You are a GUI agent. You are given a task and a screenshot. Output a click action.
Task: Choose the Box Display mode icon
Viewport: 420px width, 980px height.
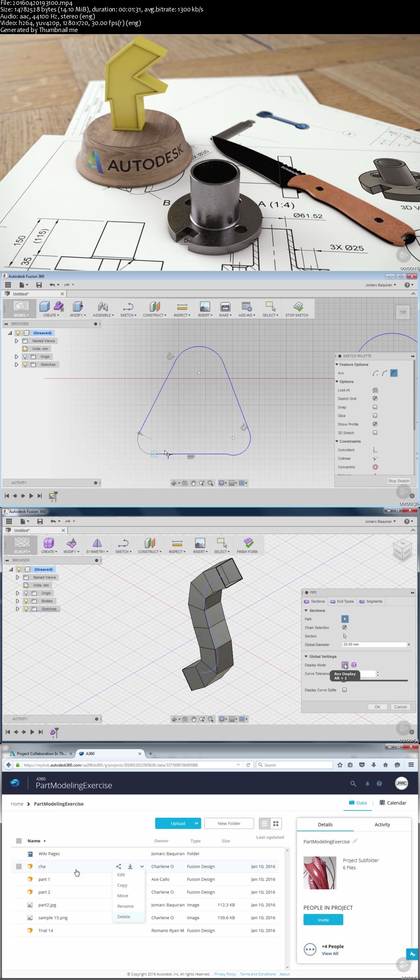pyautogui.click(x=345, y=665)
